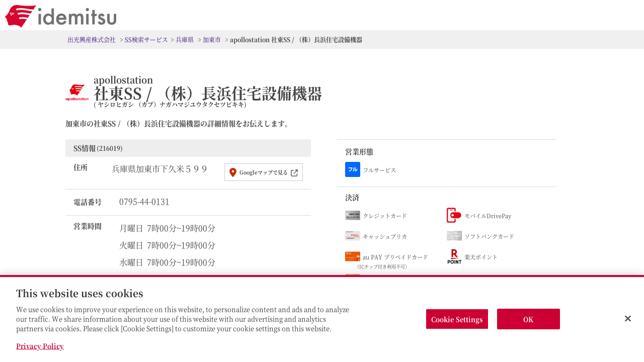Screen dimensions: 644x362
Task: Open Googleマップで見る button
Action: pos(264,172)
